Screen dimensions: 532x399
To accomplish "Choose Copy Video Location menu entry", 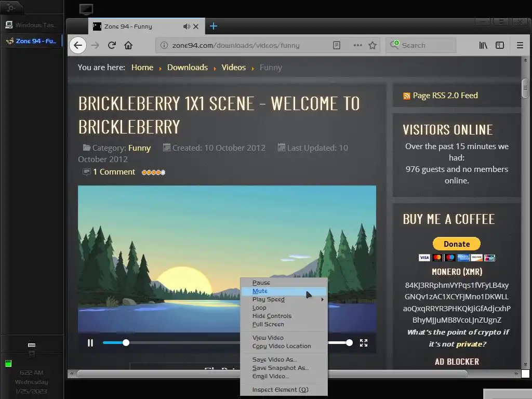I will 284,346.
